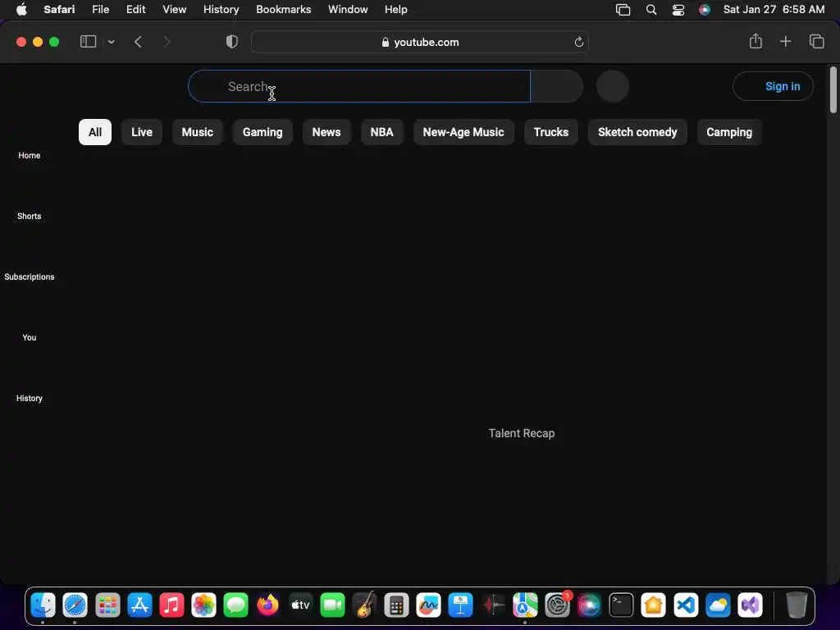Click the page vertical scrollbar thumb
840x630 pixels.
pyautogui.click(x=833, y=89)
